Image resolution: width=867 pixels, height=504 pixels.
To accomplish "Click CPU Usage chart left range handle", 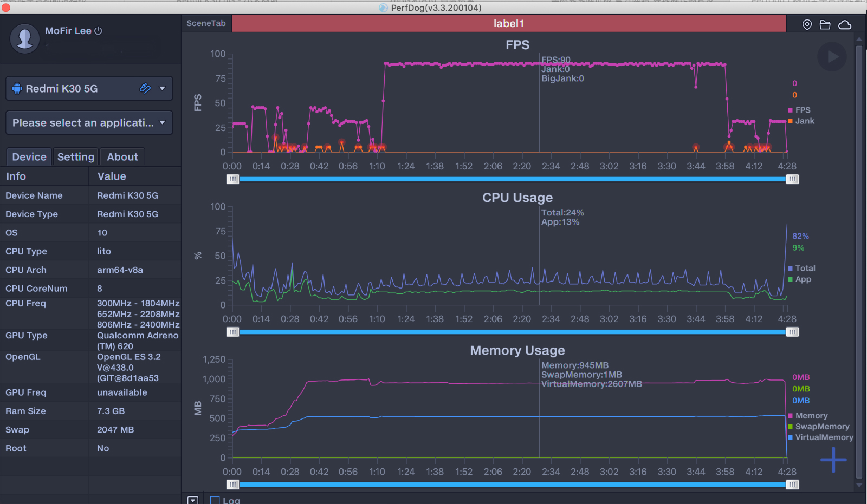I will [232, 332].
